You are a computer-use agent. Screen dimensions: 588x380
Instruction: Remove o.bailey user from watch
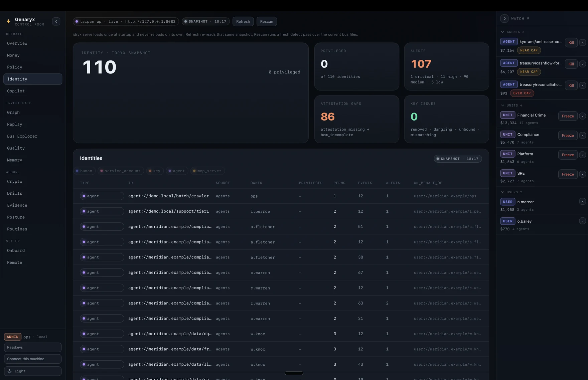pos(582,221)
